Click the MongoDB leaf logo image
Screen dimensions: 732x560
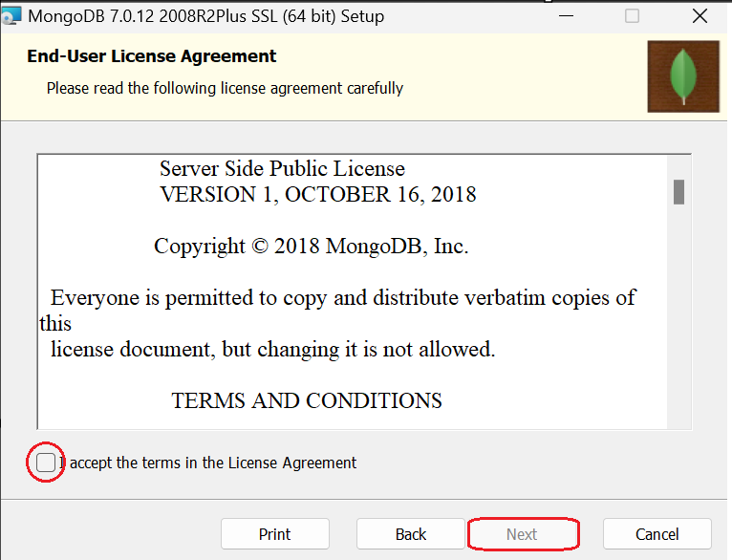click(683, 76)
